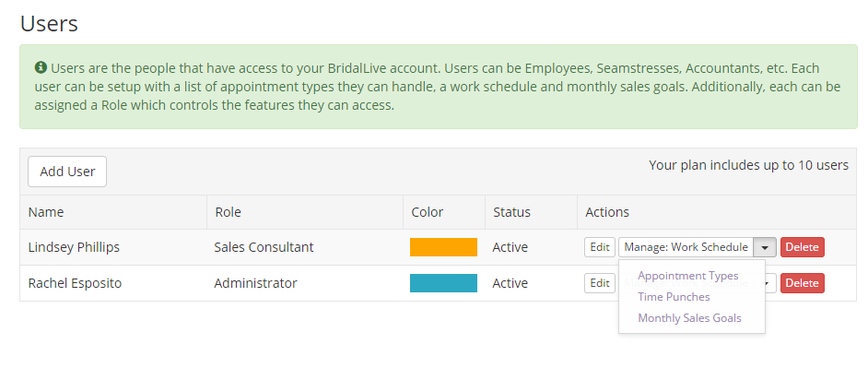Click the Role column header

(229, 212)
